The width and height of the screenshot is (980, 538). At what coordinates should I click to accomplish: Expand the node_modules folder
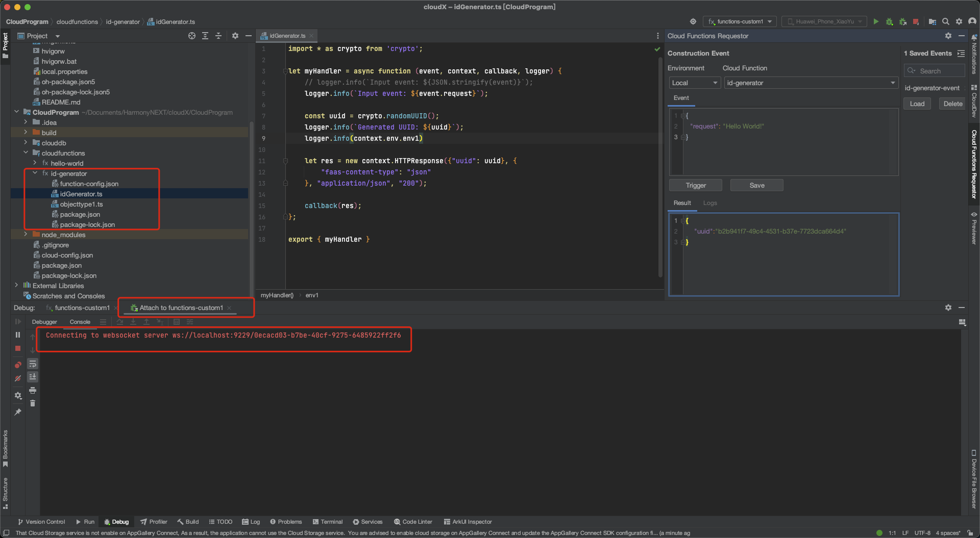click(26, 235)
